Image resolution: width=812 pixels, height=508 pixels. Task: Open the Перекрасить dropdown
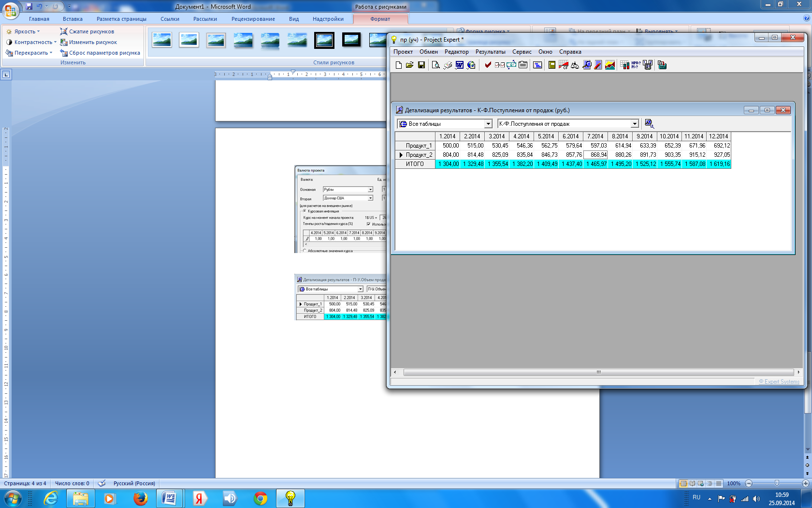pos(29,53)
